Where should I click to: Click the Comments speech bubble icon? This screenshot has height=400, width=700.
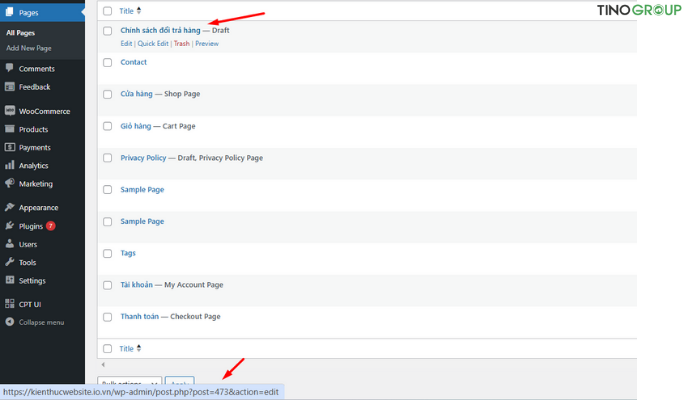click(9, 68)
